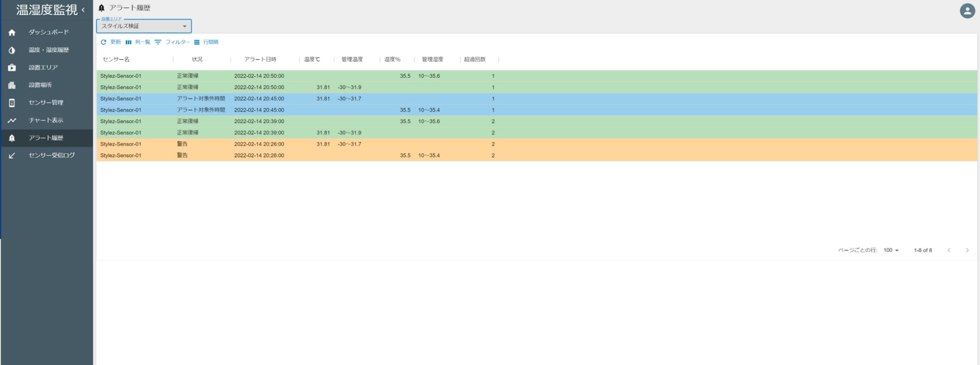Sort by 超過回数 column header
This screenshot has width=980, height=365.
point(474,59)
